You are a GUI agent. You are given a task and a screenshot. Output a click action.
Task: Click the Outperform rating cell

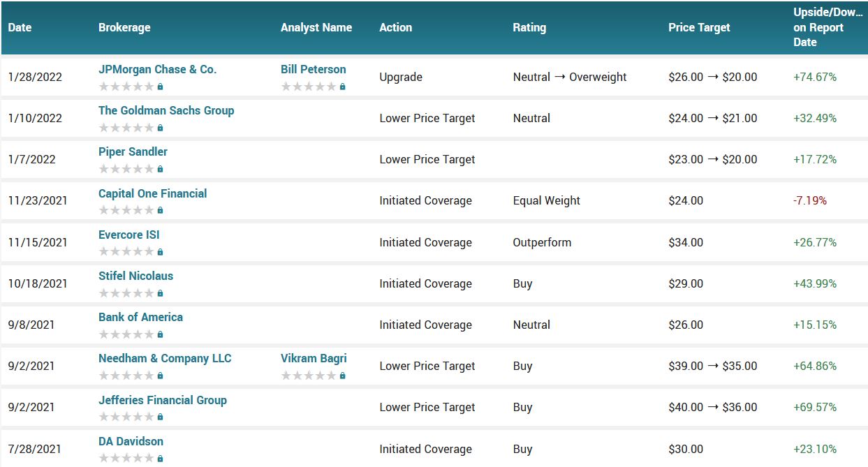point(542,242)
